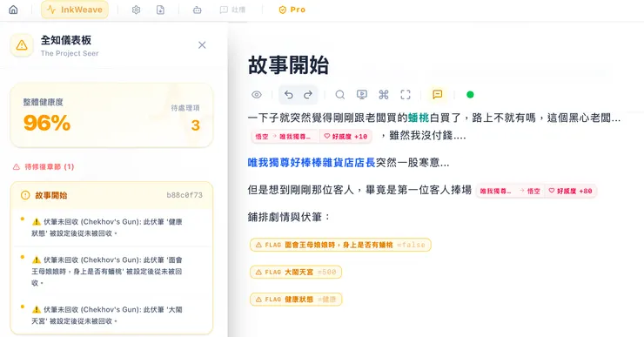Click the green status dot
Viewport: 644px width, 337px height.
[x=470, y=95]
